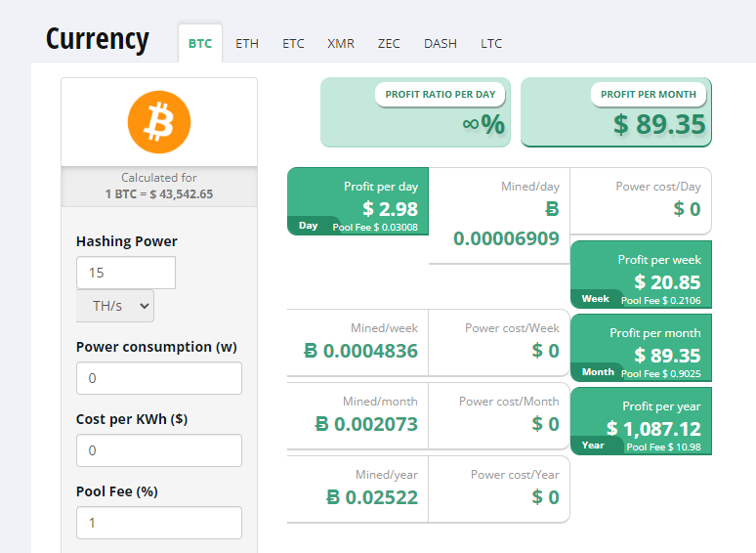Viewport: 756px width, 553px height.
Task: Select the LTC currency tab
Action: (x=491, y=44)
